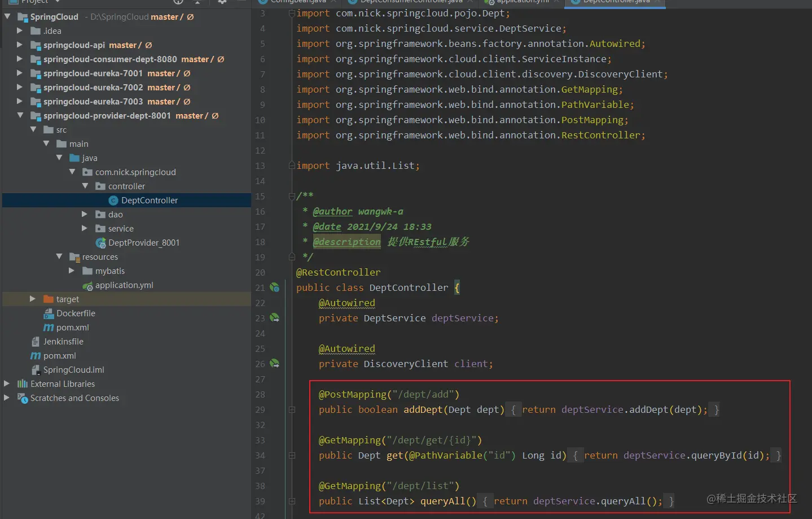The height and width of the screenshot is (519, 812).
Task: Expand the mybatis folder under resources
Action: click(x=72, y=271)
